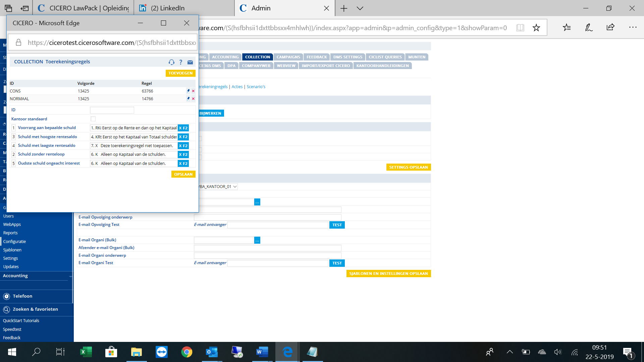Click X F2 button for Schuld zonder renteloop
Image resolution: width=644 pixels, height=362 pixels.
point(183,155)
